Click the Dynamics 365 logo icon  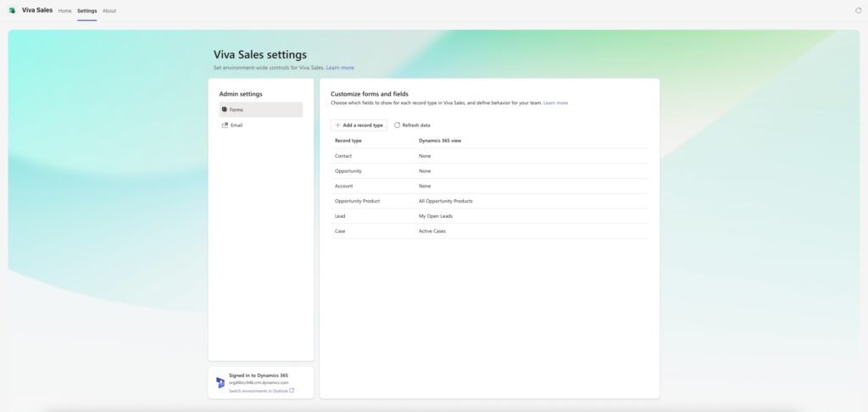coord(220,382)
